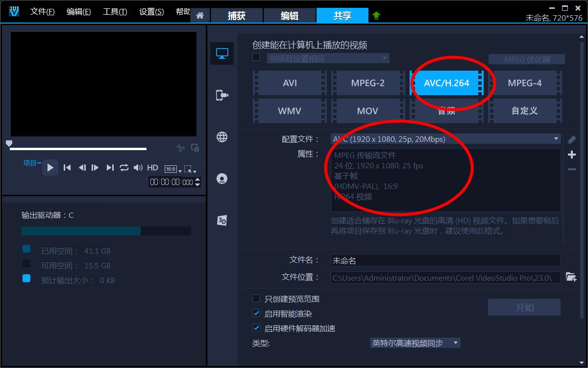Open the 类型 英特尔高速视频同步 dropdown
This screenshot has width=588, height=368.
point(415,343)
